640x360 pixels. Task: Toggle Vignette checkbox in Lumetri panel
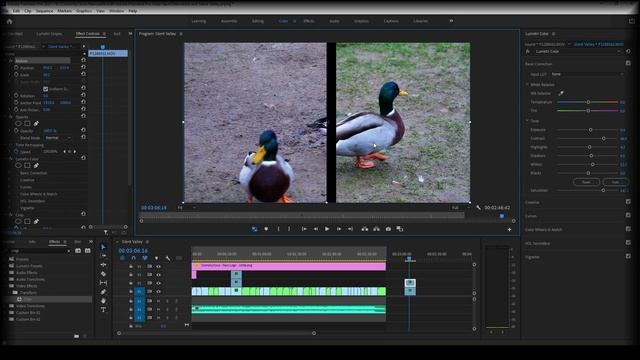pos(628,256)
